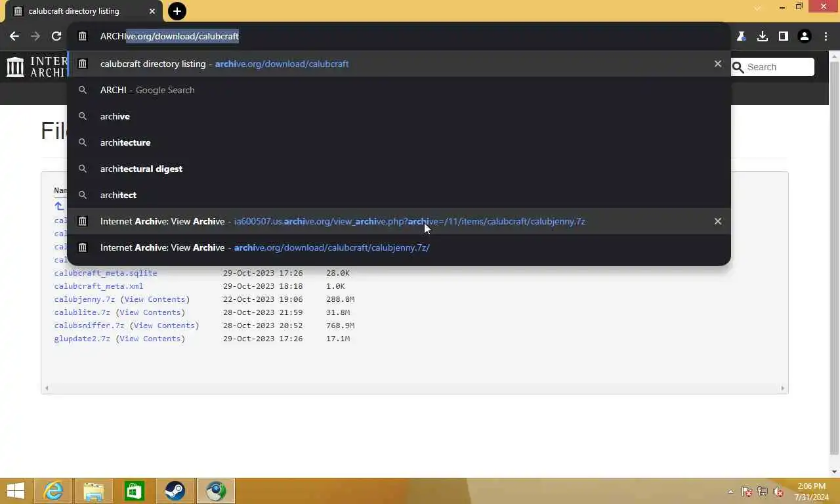Select the calubcraft directory listing suggestion
This screenshot has height=504, width=840.
pos(399,64)
